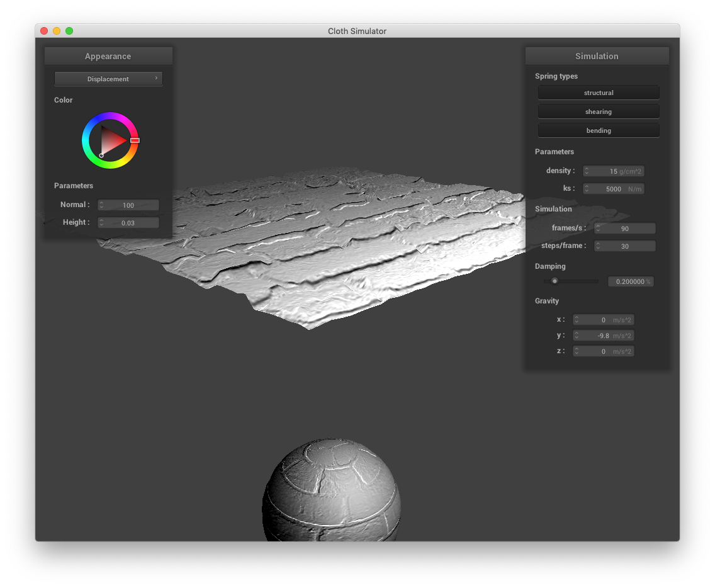Open the Displacement shader dropdown

pyautogui.click(x=108, y=79)
